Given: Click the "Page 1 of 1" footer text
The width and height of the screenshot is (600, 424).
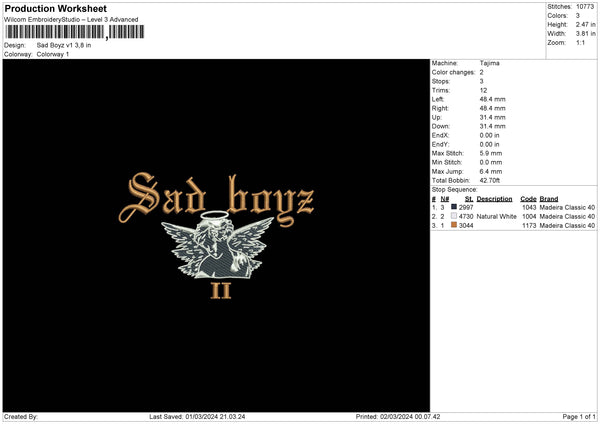Looking at the screenshot, I should click(579, 417).
